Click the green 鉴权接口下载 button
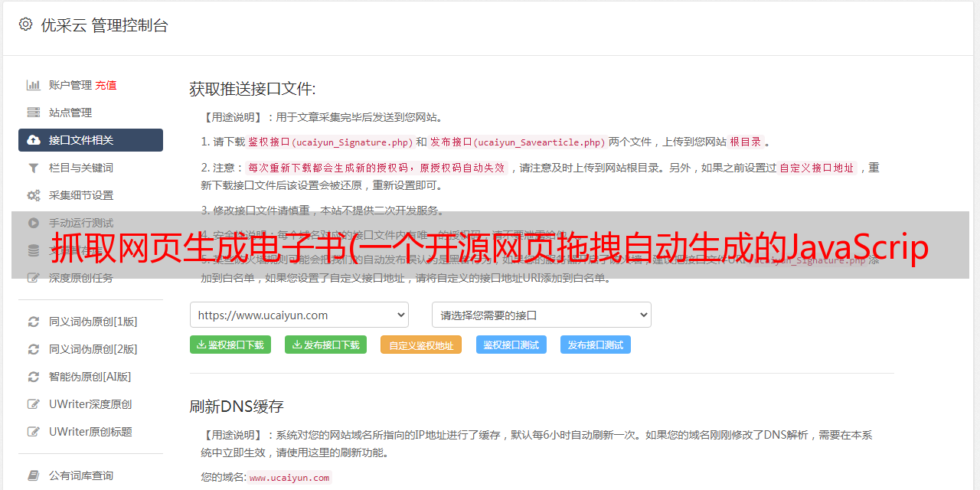The width and height of the screenshot is (980, 490). click(230, 345)
